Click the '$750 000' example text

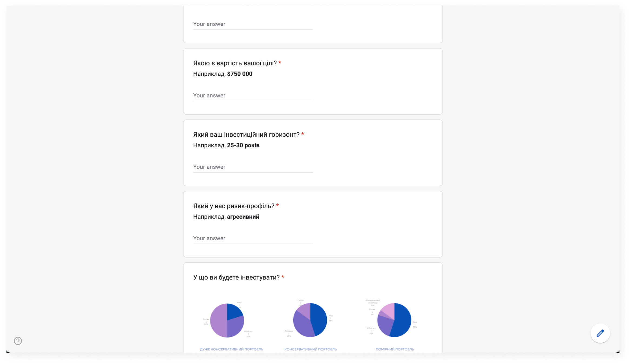click(239, 74)
